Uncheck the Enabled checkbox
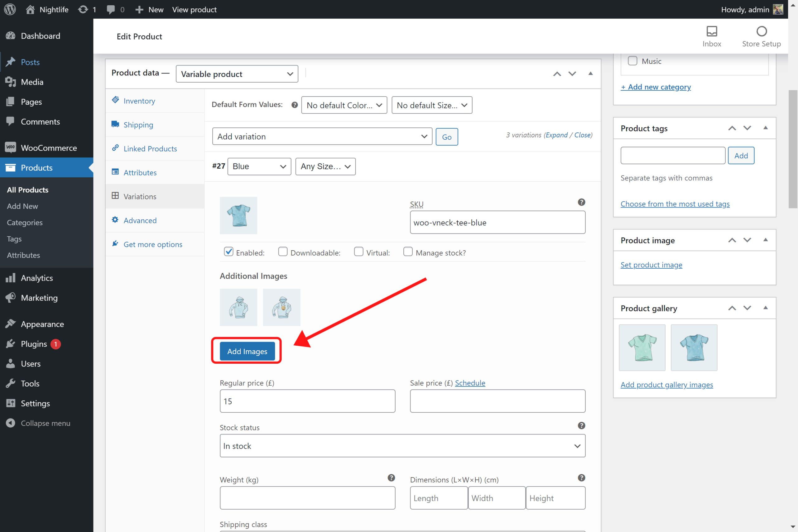The height and width of the screenshot is (532, 798). (x=229, y=252)
